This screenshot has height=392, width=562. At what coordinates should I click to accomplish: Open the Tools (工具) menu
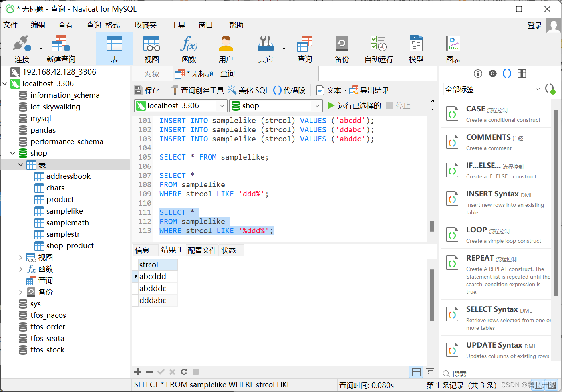coord(178,25)
